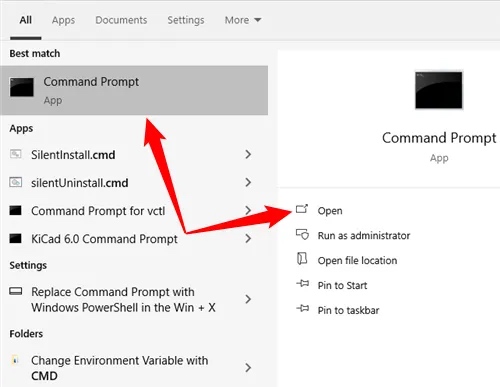Click the large Command Prompt preview icon
500x387 pixels.
point(439,90)
